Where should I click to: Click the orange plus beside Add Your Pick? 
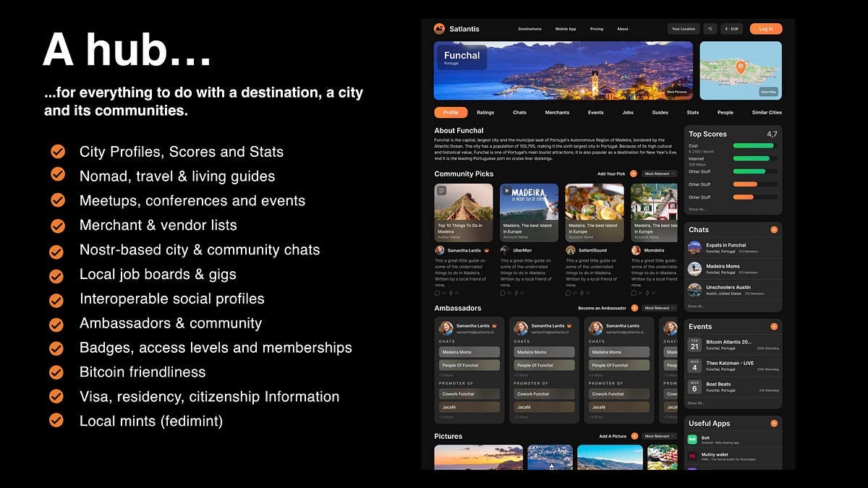tap(634, 174)
